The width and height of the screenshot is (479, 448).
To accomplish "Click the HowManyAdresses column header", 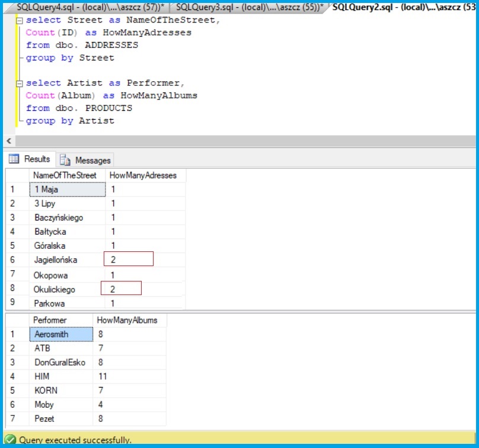I will (143, 175).
